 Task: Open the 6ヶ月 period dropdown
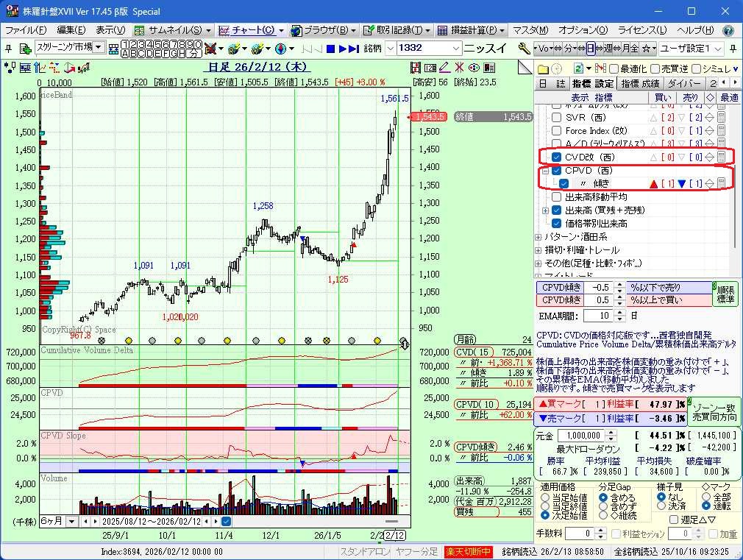pos(71,521)
